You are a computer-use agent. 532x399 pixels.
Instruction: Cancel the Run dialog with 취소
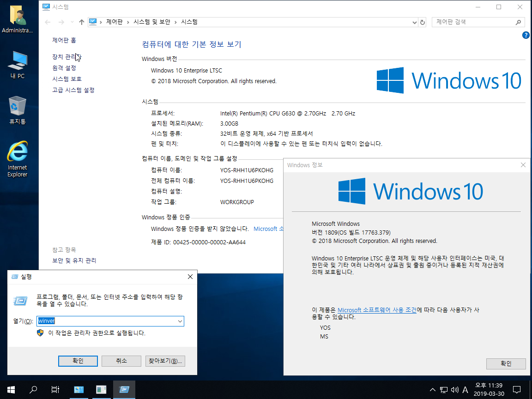click(121, 361)
